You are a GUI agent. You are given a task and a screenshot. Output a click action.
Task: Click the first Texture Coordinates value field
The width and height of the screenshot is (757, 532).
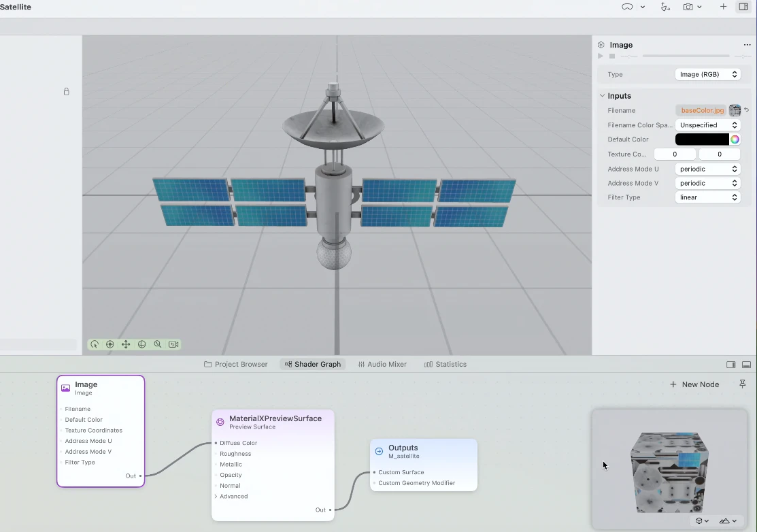(675, 154)
